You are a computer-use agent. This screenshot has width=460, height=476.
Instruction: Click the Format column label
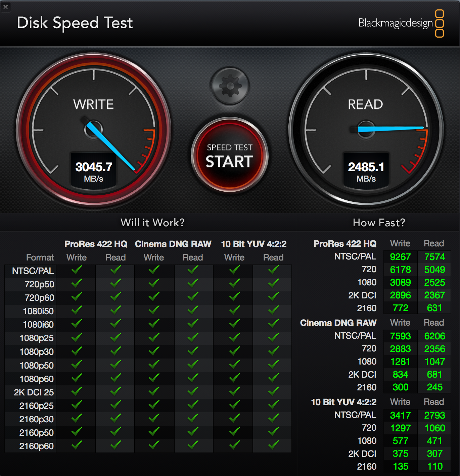pos(40,257)
